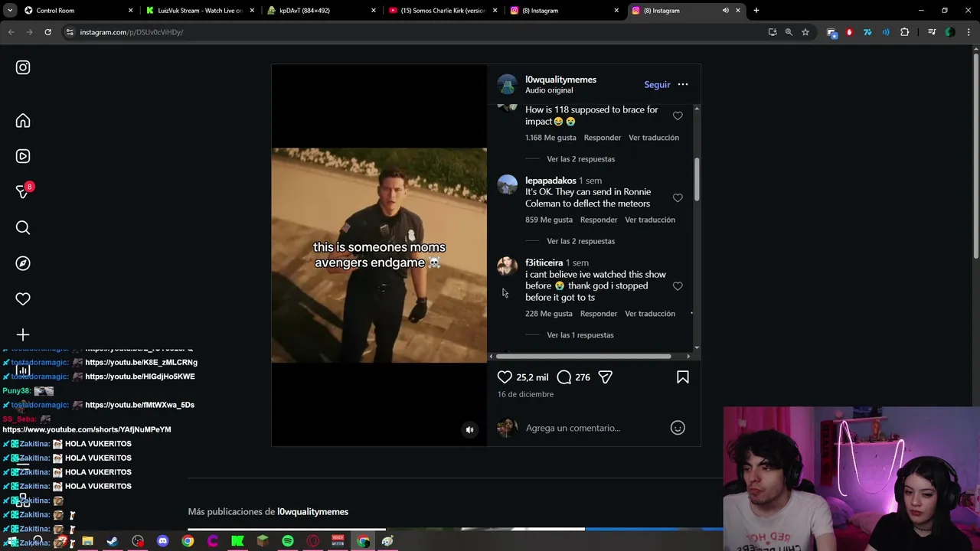Like the post with the heart beside 25,2 mil

coord(505,377)
